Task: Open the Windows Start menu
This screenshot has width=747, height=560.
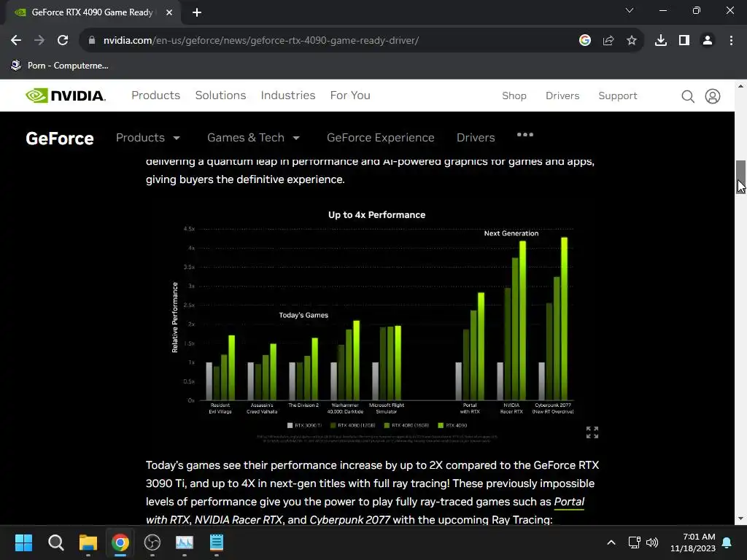Action: (x=23, y=542)
